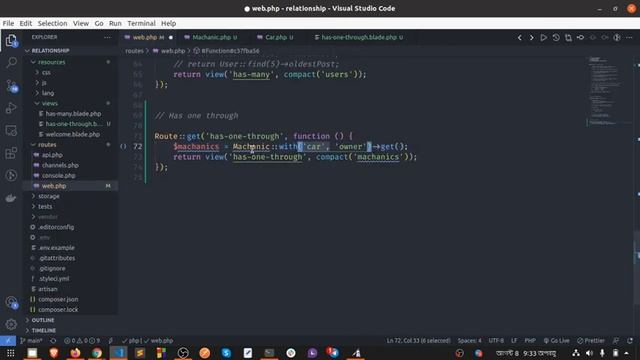The height and width of the screenshot is (360, 640).
Task: Click the Prettier status item
Action: 591,340
